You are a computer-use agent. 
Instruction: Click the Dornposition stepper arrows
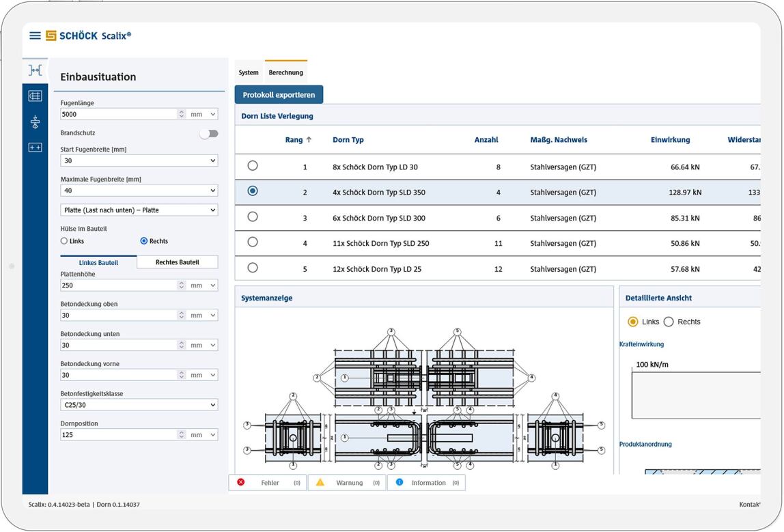click(181, 434)
